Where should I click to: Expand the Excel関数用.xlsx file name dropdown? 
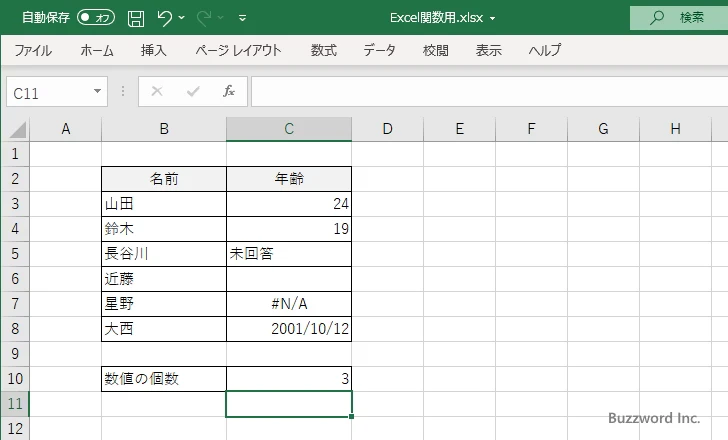pos(493,19)
